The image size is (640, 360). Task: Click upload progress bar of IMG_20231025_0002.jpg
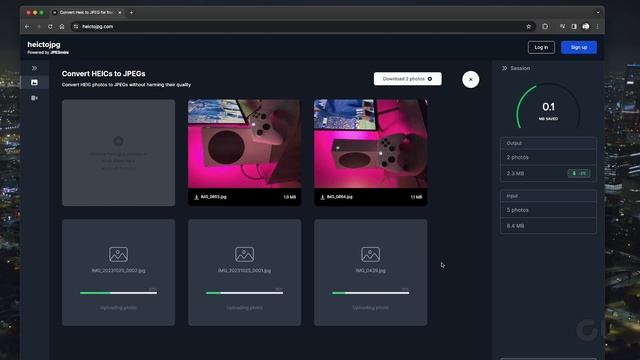click(118, 293)
